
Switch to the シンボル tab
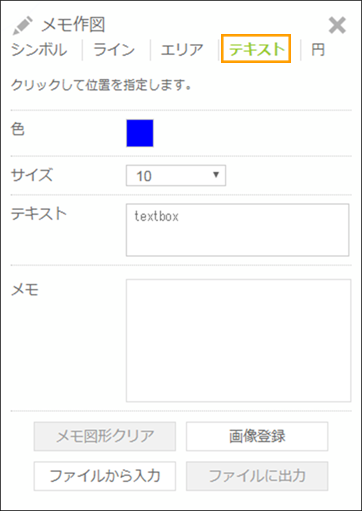(39, 50)
